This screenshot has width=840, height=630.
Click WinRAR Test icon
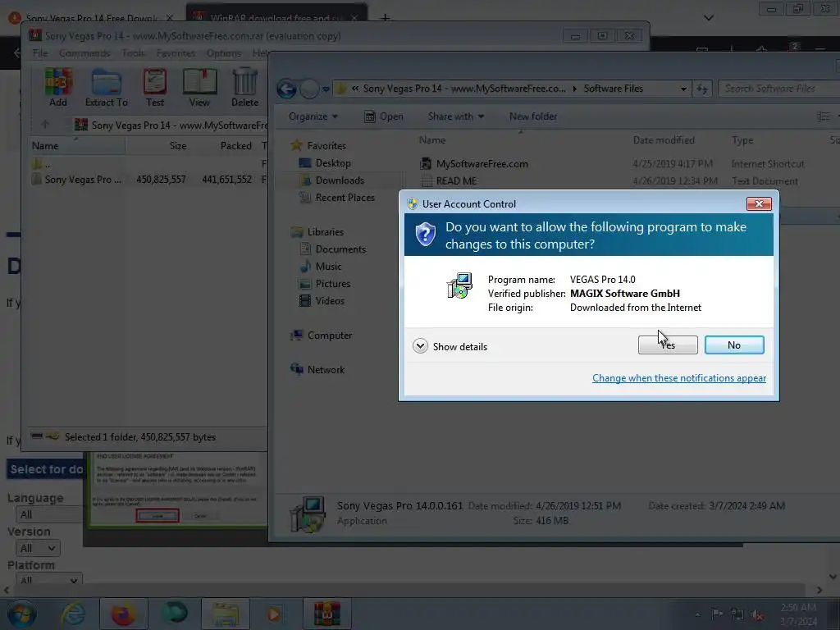155,88
